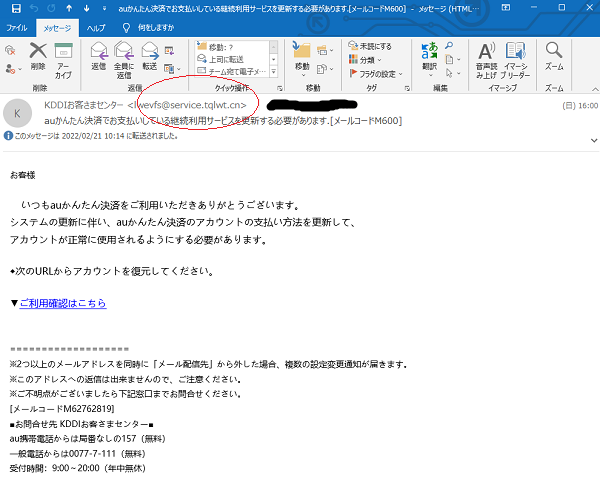The height and width of the screenshot is (493, 600).
Task: Click sender name KDDIお客さまセンター
Action: point(84,105)
